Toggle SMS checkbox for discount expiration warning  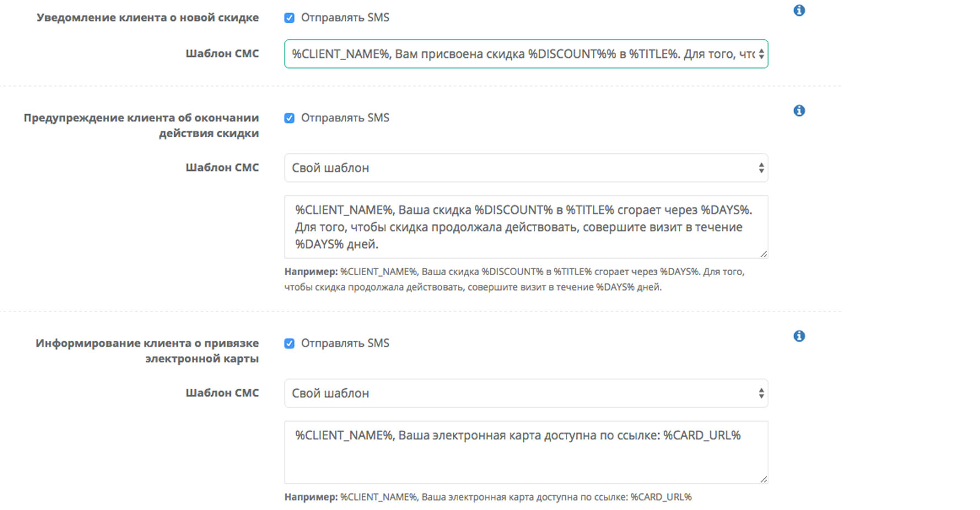(289, 118)
